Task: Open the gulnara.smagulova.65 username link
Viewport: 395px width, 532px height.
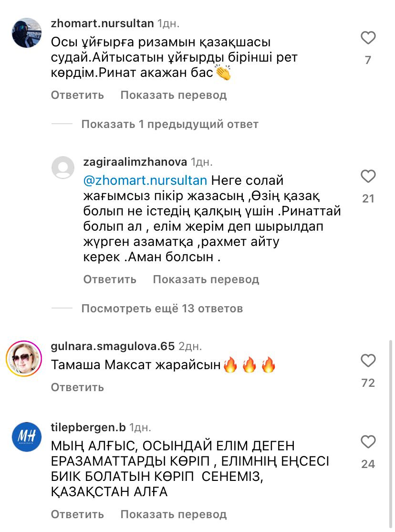Action: point(113,346)
